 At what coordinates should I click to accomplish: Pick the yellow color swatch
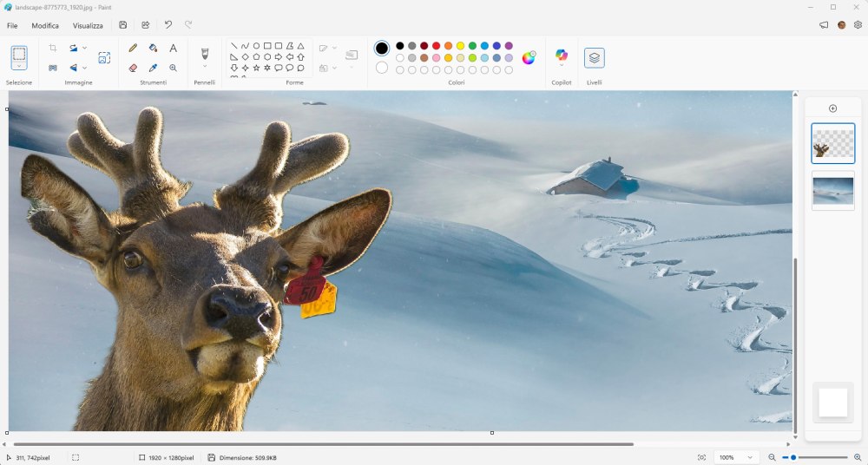[460, 46]
